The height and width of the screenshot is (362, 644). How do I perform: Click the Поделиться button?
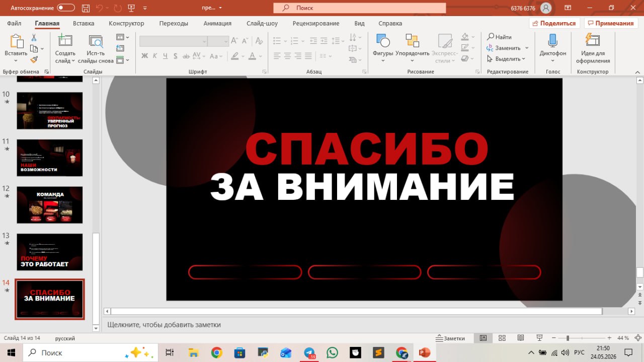click(554, 23)
